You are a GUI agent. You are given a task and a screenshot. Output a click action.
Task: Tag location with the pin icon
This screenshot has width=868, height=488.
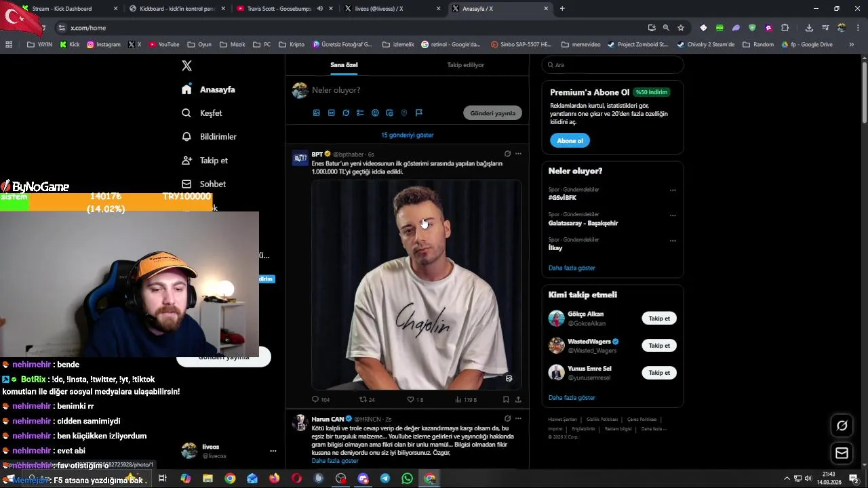pyautogui.click(x=404, y=113)
